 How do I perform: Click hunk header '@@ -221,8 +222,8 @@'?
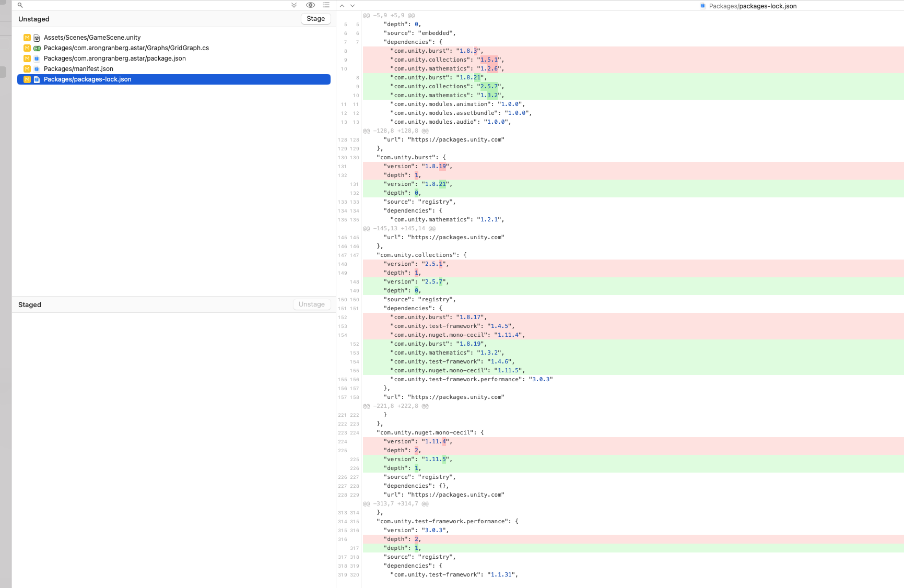(396, 406)
